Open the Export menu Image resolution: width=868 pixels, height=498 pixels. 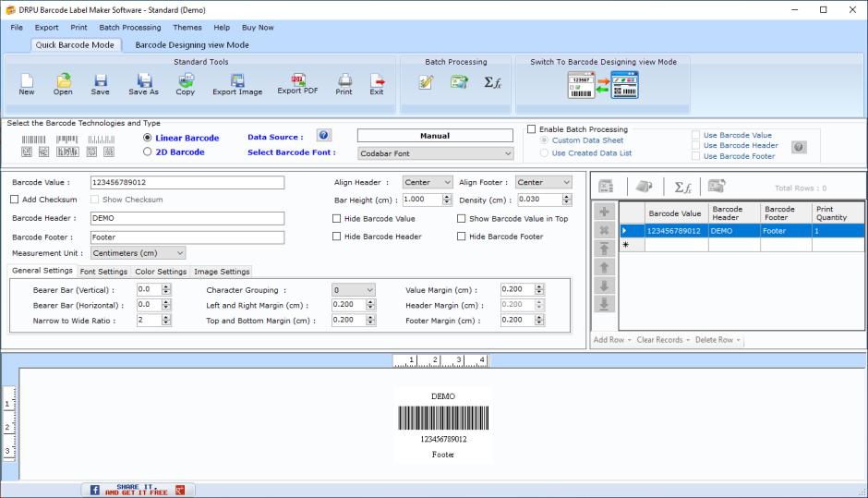point(46,27)
